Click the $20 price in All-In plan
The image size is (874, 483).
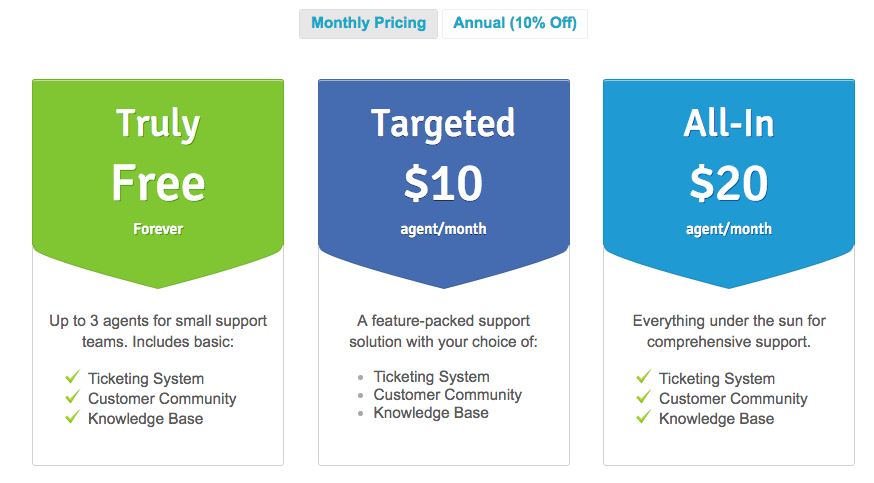[x=728, y=183]
